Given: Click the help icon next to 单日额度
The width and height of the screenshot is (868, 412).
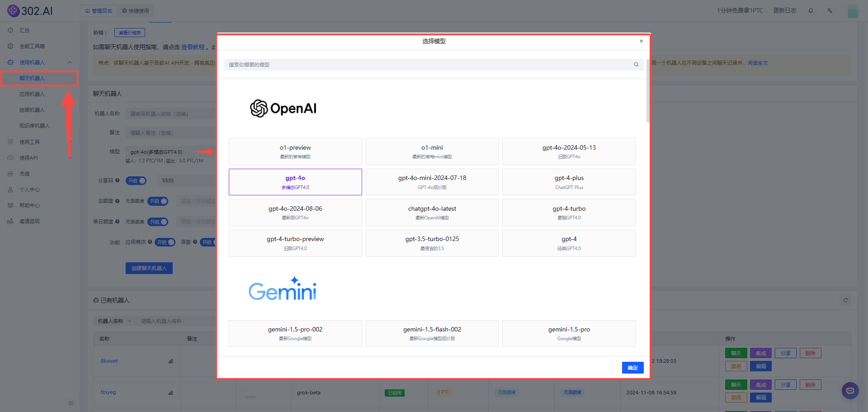Looking at the screenshot, I should [x=118, y=222].
